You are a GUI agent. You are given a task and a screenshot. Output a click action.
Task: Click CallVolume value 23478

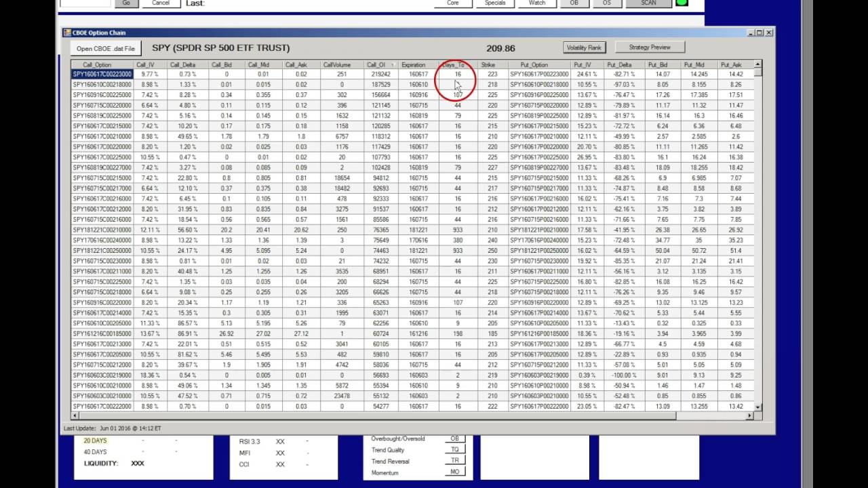tap(341, 396)
